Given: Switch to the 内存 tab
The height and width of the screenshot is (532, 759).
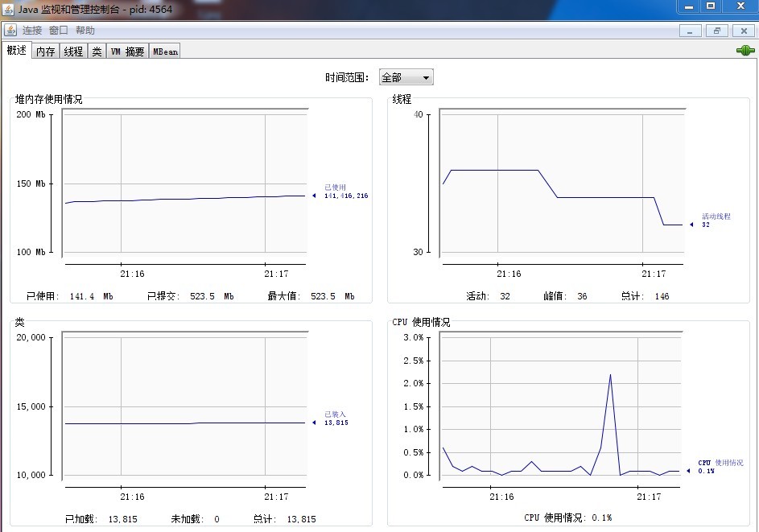Looking at the screenshot, I should [46, 52].
